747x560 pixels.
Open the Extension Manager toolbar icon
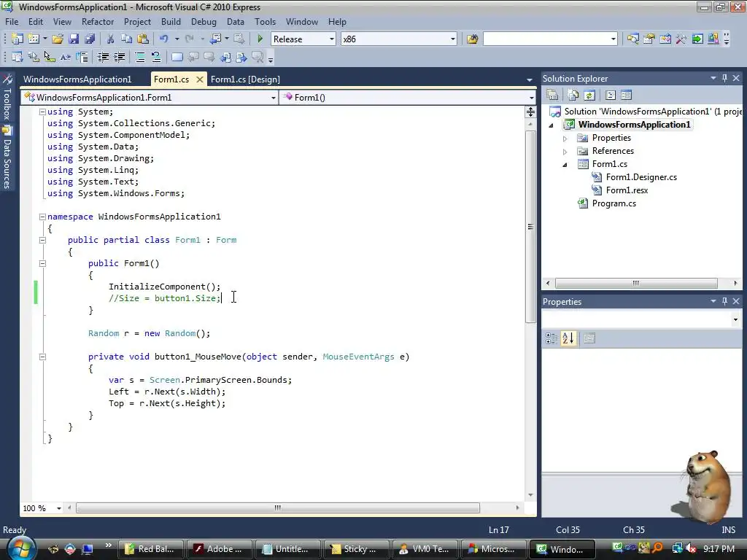[x=713, y=39]
